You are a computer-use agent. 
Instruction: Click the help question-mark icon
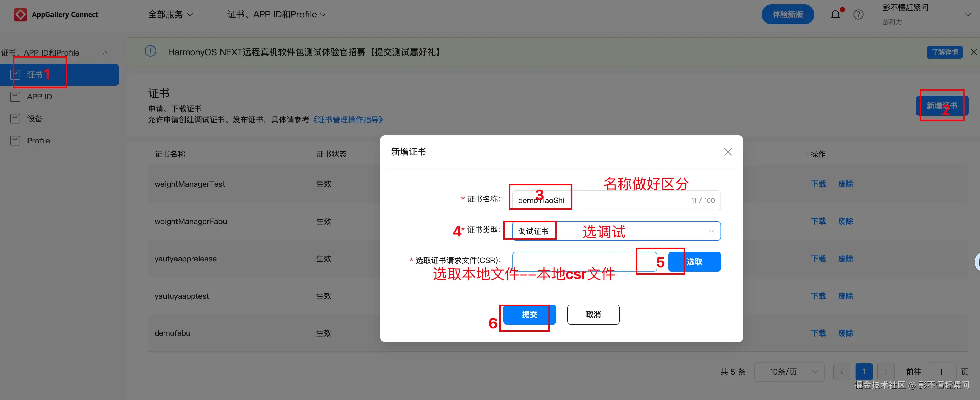(x=858, y=14)
